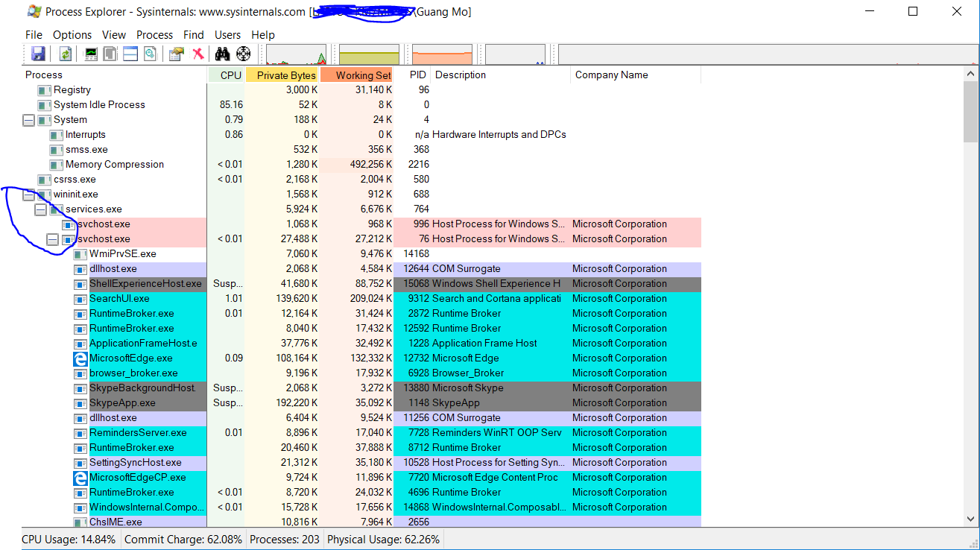Sort by the Working Set column header
The height and width of the screenshot is (550, 980).
point(356,75)
